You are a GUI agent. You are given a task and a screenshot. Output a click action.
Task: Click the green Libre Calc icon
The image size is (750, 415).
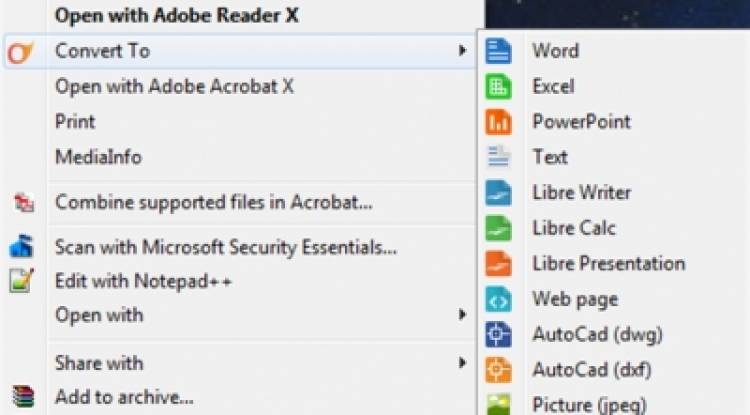coord(498,228)
